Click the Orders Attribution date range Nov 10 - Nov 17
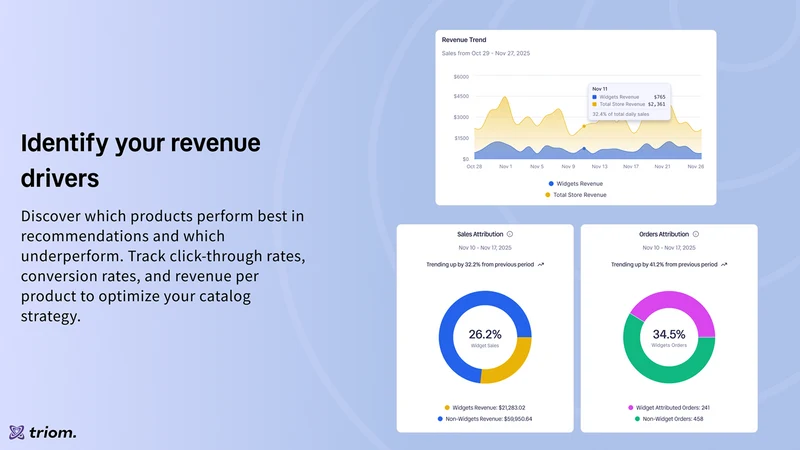800x450 pixels. pyautogui.click(x=669, y=247)
